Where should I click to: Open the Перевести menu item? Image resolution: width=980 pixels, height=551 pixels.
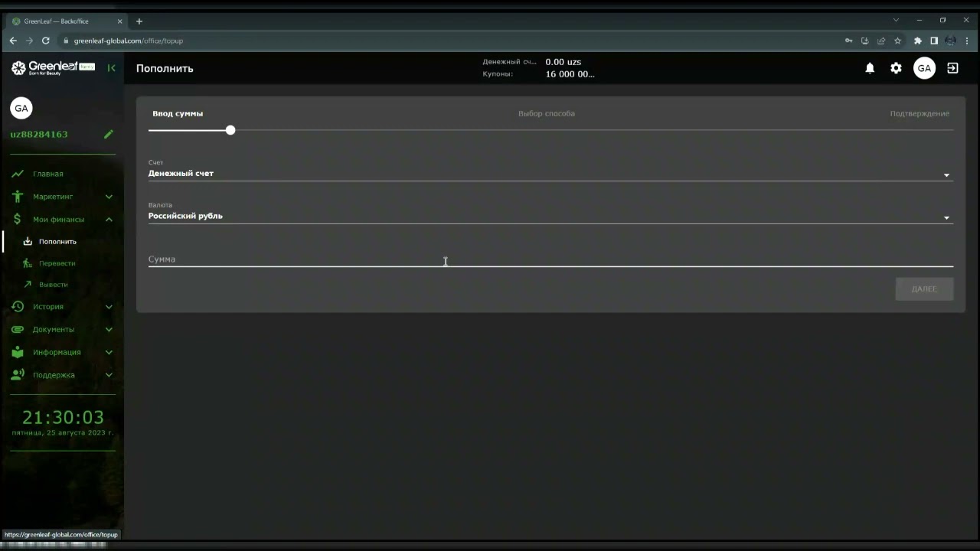tap(57, 263)
